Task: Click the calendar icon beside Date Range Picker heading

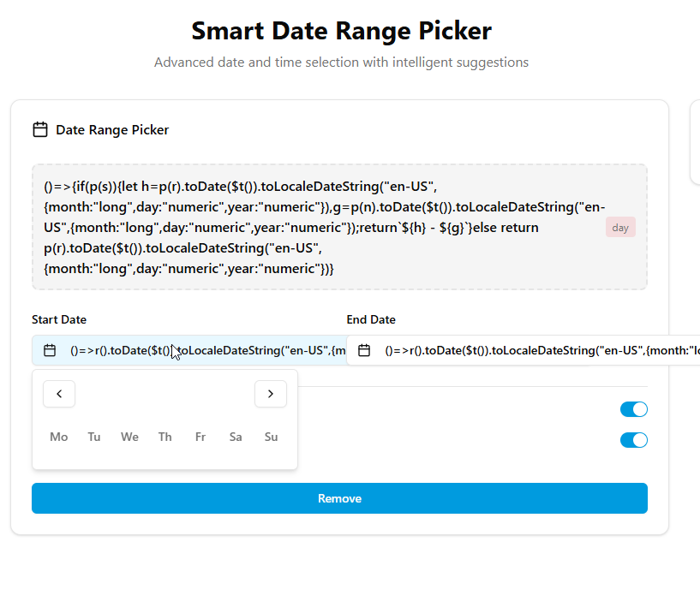Action: coord(39,130)
